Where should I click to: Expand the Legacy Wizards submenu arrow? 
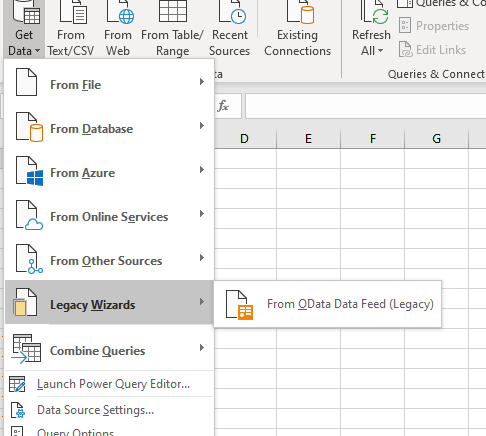[202, 302]
